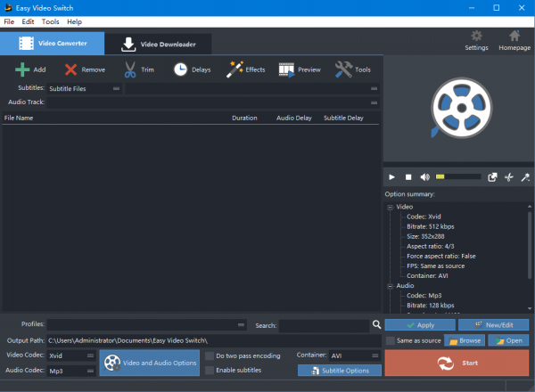Enable Do two pass encoding
Screen dimensions: 535x392
[210, 355]
